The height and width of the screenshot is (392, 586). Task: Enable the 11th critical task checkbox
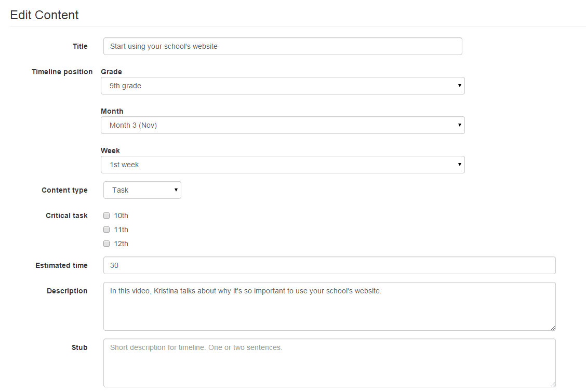pos(106,229)
